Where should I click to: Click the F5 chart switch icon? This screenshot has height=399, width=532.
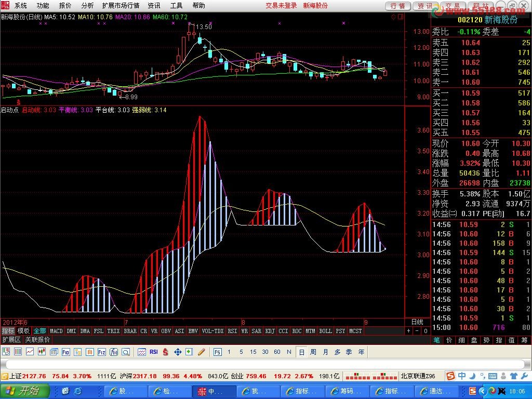click(x=218, y=352)
